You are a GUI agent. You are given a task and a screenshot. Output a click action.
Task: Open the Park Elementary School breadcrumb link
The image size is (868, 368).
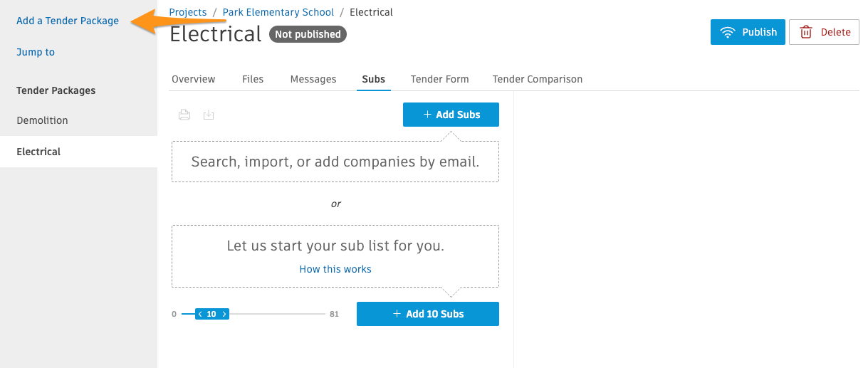point(278,12)
